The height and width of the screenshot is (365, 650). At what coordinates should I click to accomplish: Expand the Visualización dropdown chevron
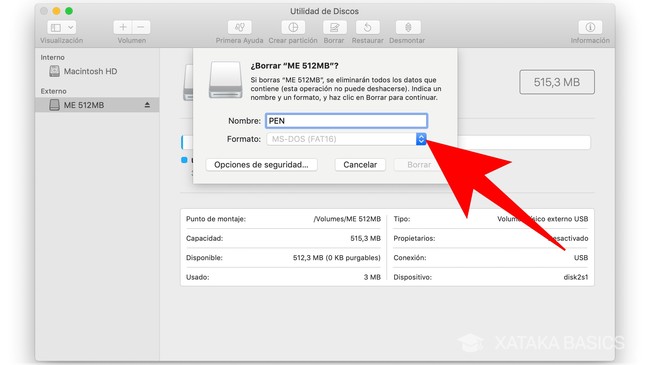pos(70,28)
